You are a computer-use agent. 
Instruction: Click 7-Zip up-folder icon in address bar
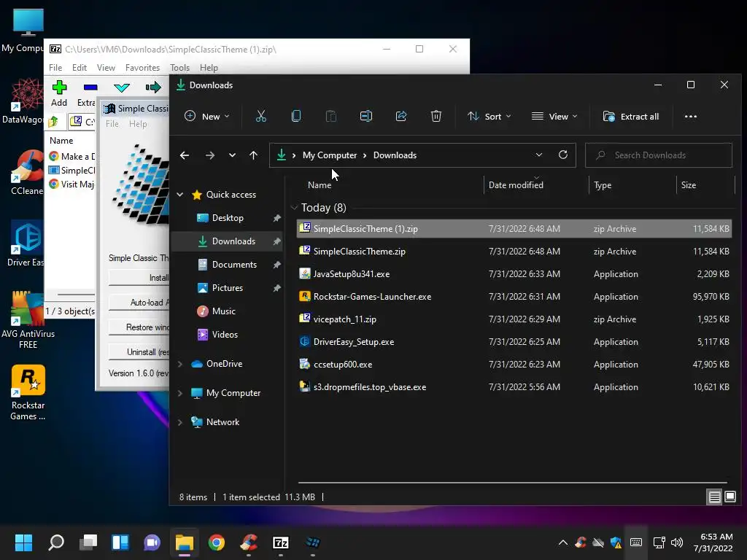coord(54,122)
